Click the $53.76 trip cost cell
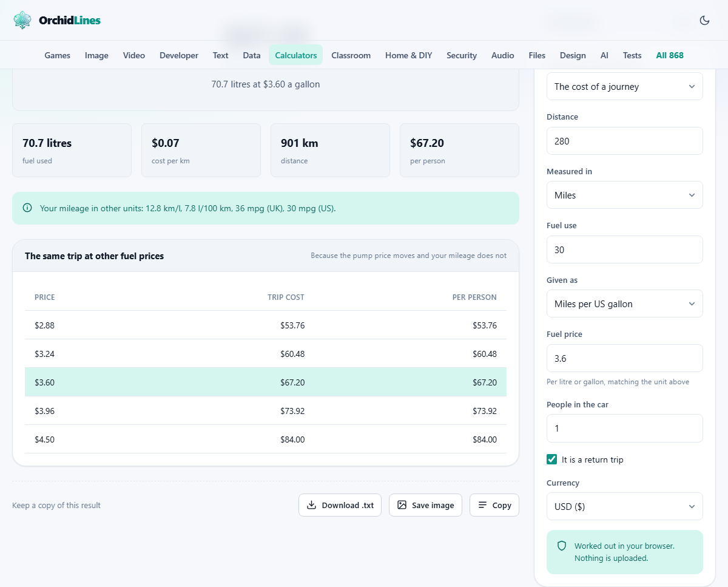Image resolution: width=728 pixels, height=587 pixels. (292, 325)
